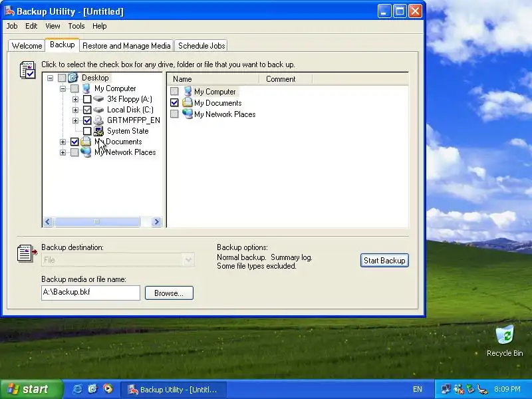Check the System State checkbox
The image size is (532, 399).
pos(87,131)
